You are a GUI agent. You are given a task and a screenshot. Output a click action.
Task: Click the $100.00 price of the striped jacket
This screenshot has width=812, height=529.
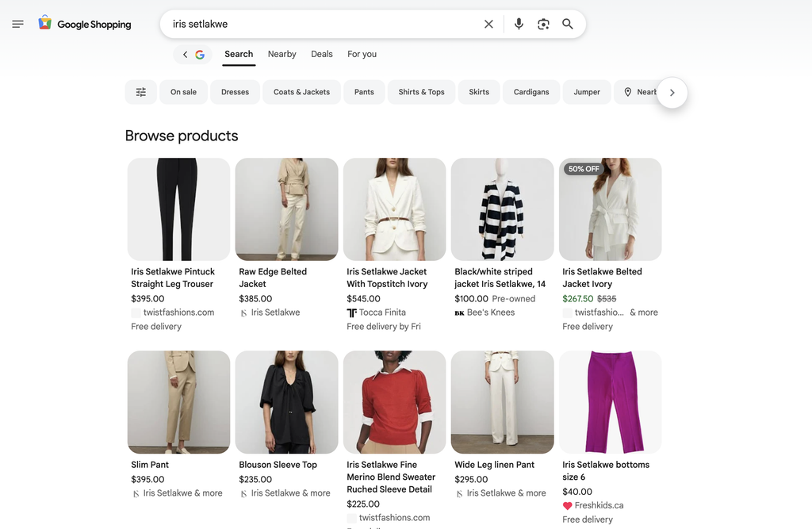click(471, 298)
